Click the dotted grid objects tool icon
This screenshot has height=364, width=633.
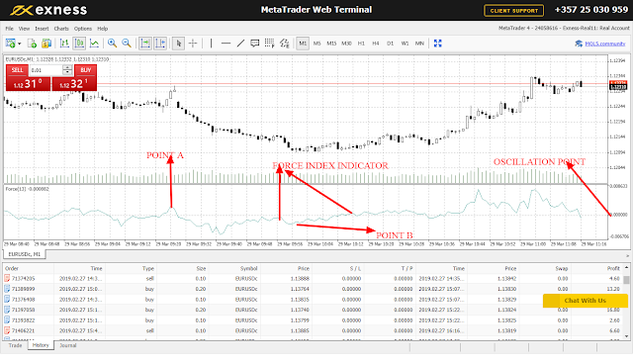(x=270, y=44)
